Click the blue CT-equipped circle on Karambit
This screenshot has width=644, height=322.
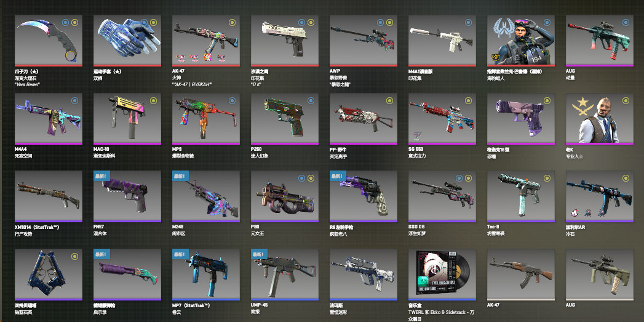(66, 22)
